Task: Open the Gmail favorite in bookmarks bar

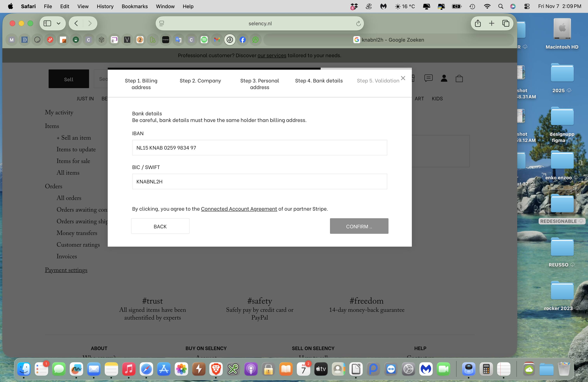Action: [217, 39]
